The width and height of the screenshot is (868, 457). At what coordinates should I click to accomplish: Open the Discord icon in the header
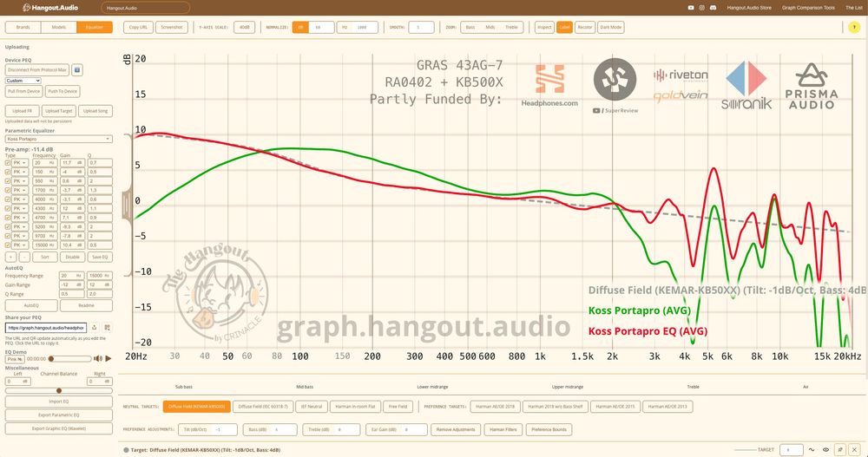pyautogui.click(x=713, y=8)
